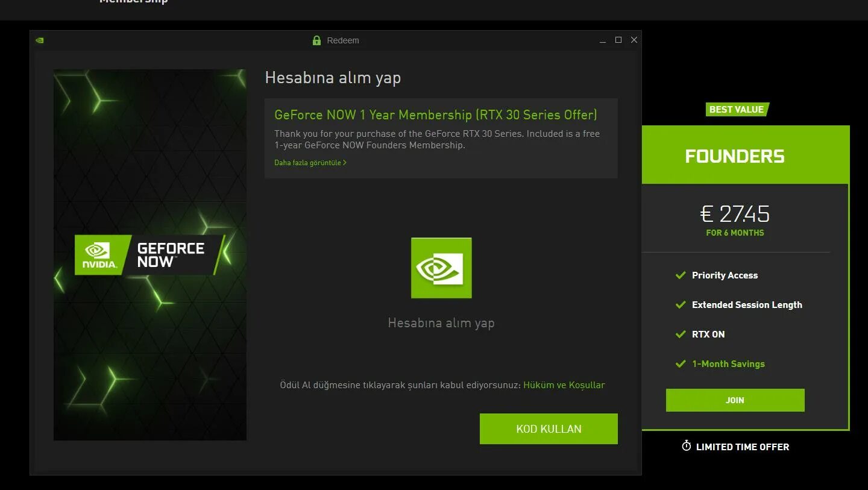The width and height of the screenshot is (868, 490).
Task: Minimize the Redeem window
Action: [603, 40]
